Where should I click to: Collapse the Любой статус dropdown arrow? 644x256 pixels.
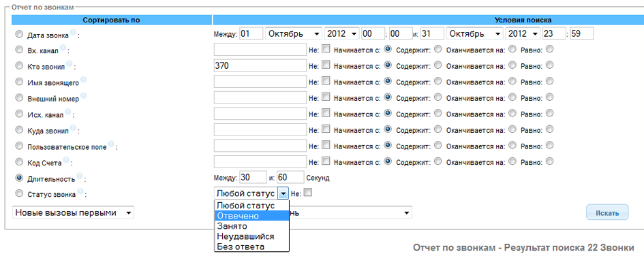coord(283,193)
